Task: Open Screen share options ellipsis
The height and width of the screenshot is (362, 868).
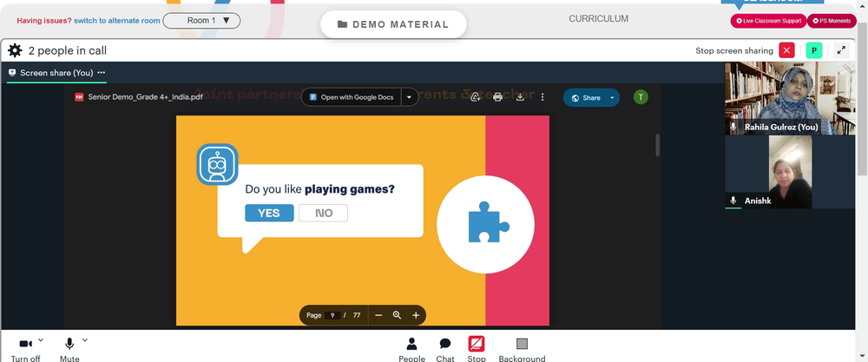Action: tap(102, 73)
